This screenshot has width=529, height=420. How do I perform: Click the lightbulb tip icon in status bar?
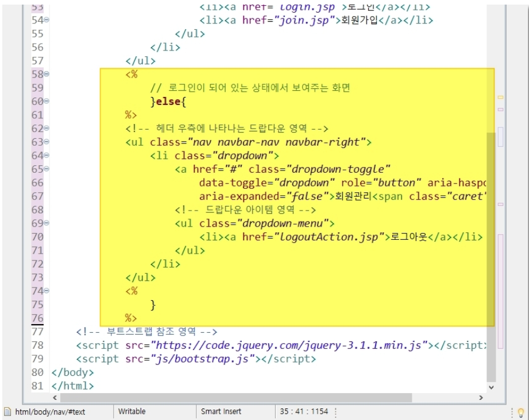pyautogui.click(x=521, y=412)
